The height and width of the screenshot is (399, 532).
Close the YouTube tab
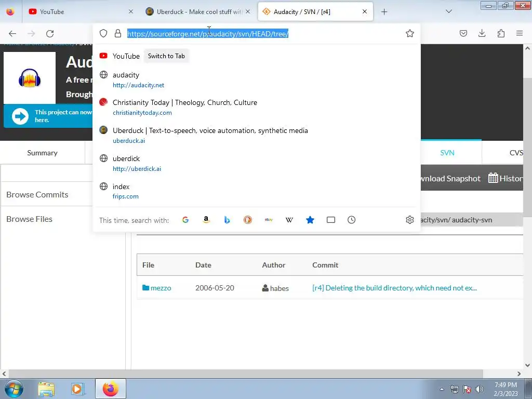point(131,11)
